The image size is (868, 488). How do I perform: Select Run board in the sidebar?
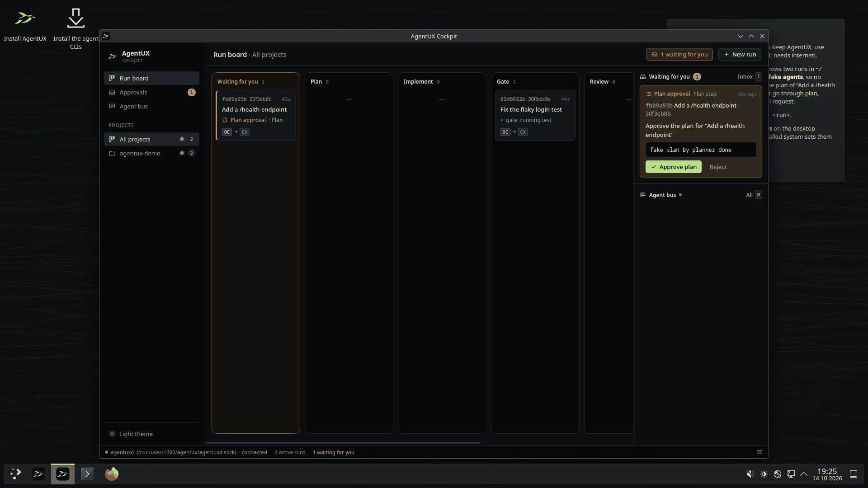[x=151, y=78]
